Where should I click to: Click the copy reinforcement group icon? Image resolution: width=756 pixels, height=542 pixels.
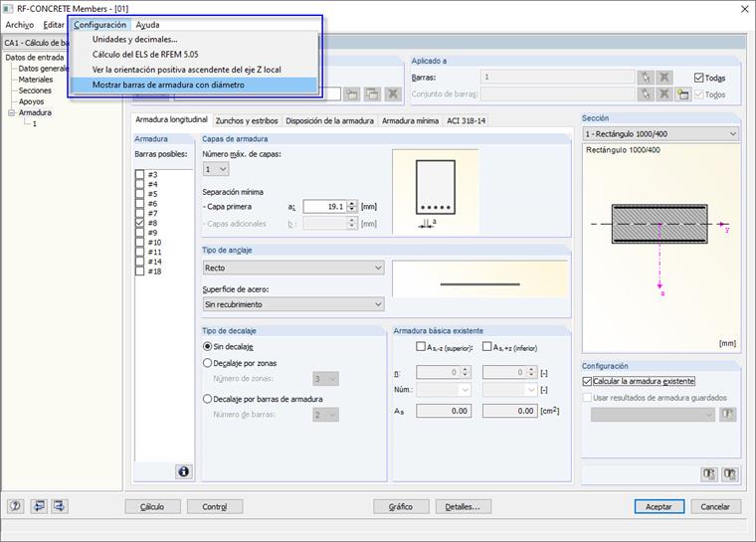pyautogui.click(x=372, y=94)
